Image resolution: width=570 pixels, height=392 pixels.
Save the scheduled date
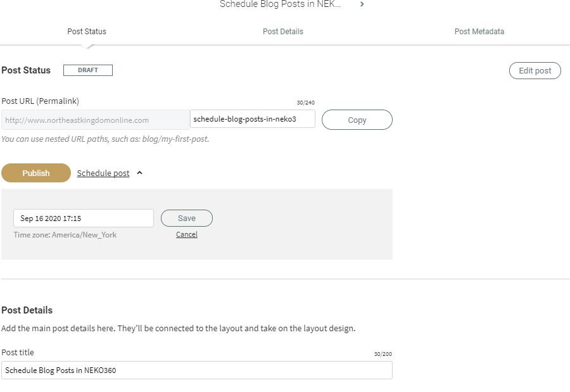pyautogui.click(x=186, y=218)
